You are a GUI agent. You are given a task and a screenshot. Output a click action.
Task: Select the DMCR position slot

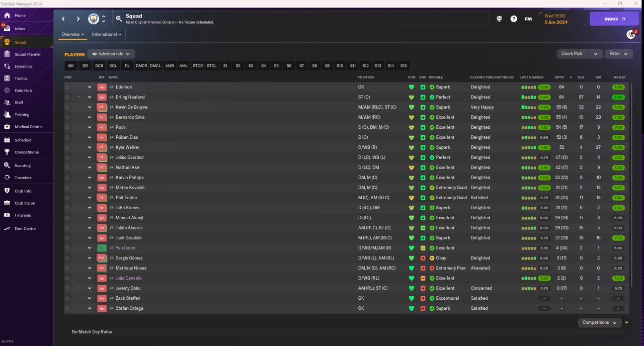141,66
